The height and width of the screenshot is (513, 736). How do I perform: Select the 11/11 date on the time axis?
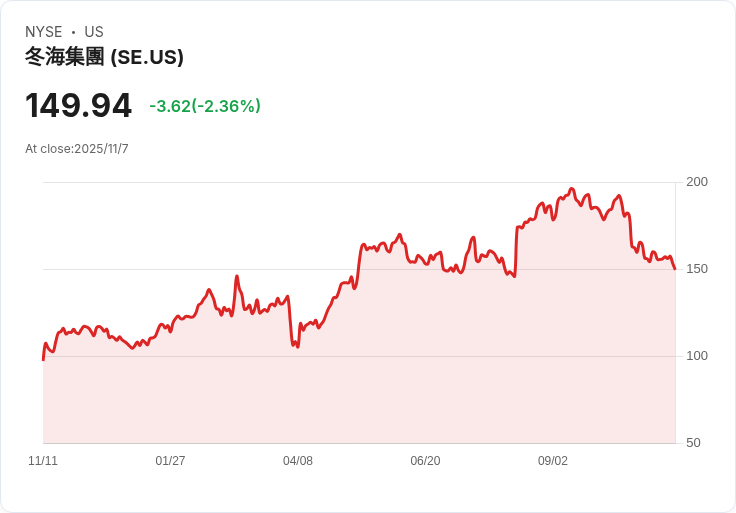point(43,461)
